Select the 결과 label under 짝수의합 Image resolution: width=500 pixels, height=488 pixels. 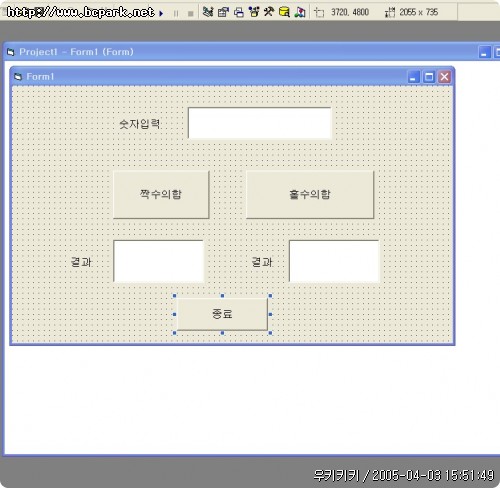click(x=81, y=262)
